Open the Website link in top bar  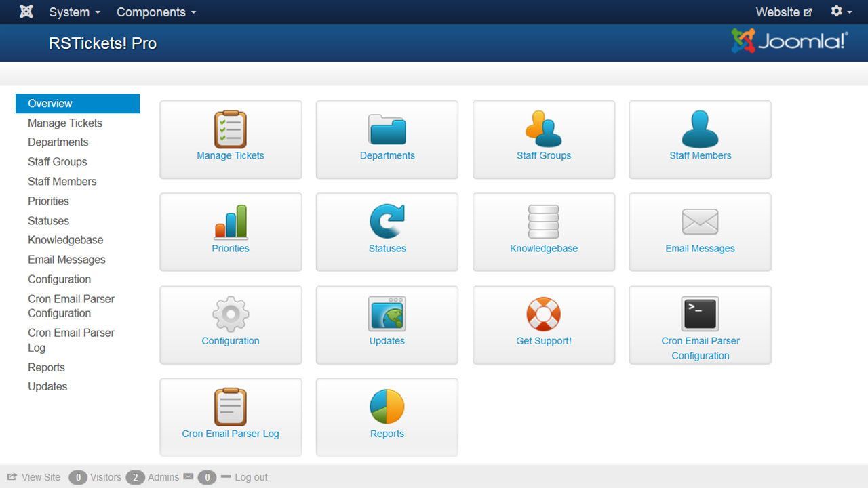[784, 12]
